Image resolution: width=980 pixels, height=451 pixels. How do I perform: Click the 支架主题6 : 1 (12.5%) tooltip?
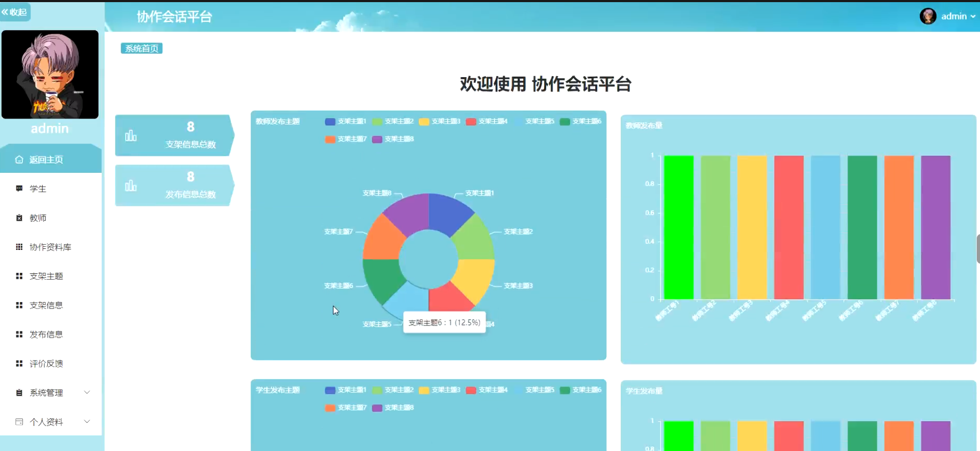[444, 322]
